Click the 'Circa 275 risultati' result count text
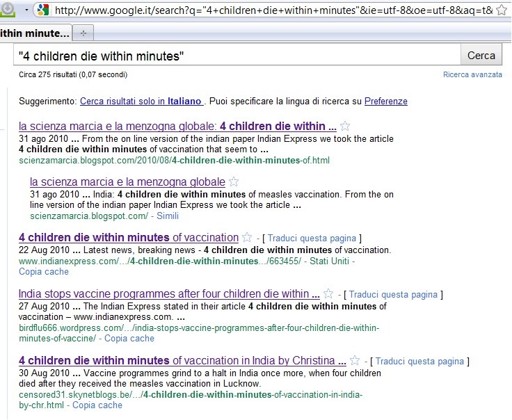Screen dimensions: 512x420 (73, 74)
